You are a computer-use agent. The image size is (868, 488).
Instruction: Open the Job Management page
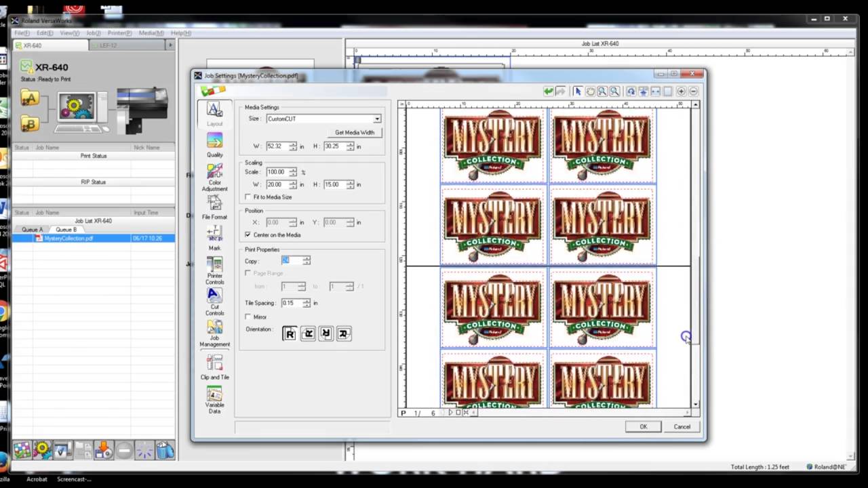tap(214, 333)
